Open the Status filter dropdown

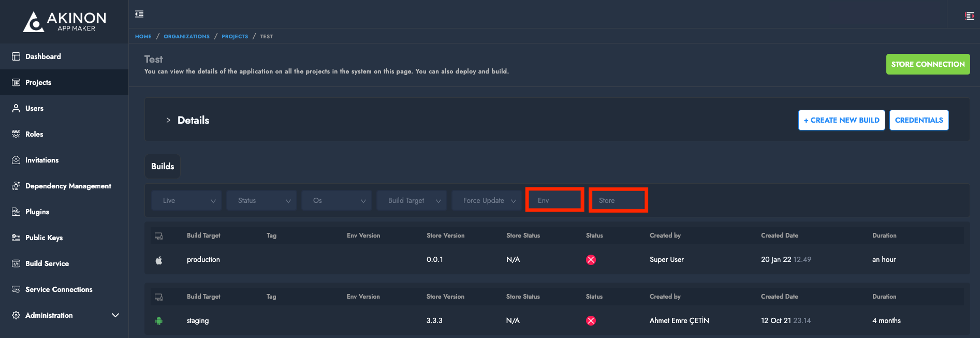261,200
